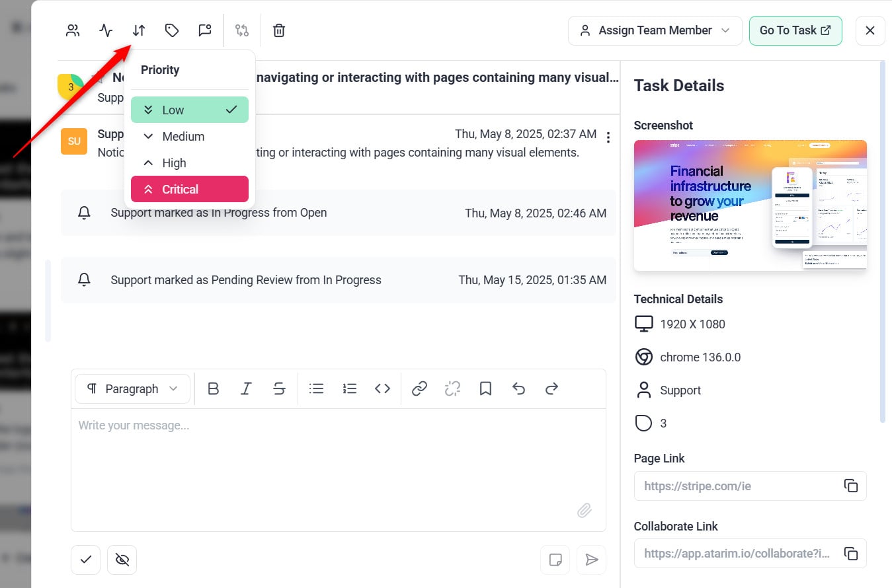892x588 pixels.
Task: Open comment options three-dot menu
Action: [608, 137]
